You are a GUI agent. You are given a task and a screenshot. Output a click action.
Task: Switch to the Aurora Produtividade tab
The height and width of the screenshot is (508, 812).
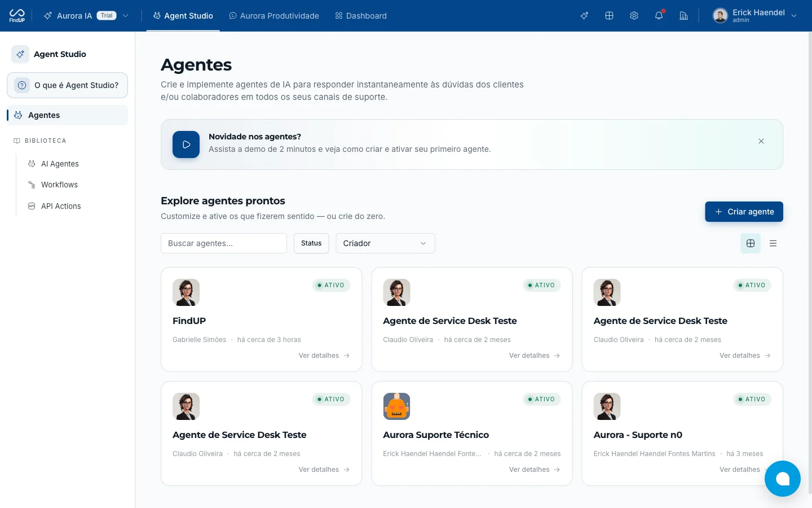tap(273, 16)
